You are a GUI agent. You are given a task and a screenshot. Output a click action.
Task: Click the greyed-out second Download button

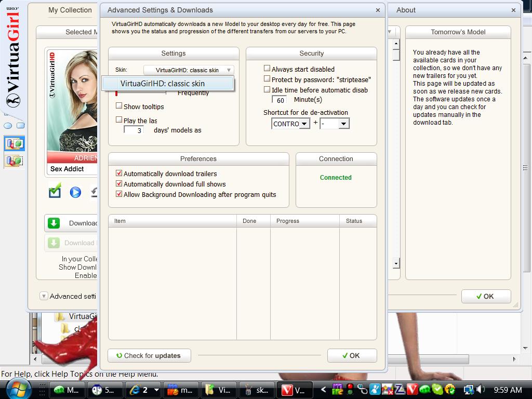click(x=71, y=243)
